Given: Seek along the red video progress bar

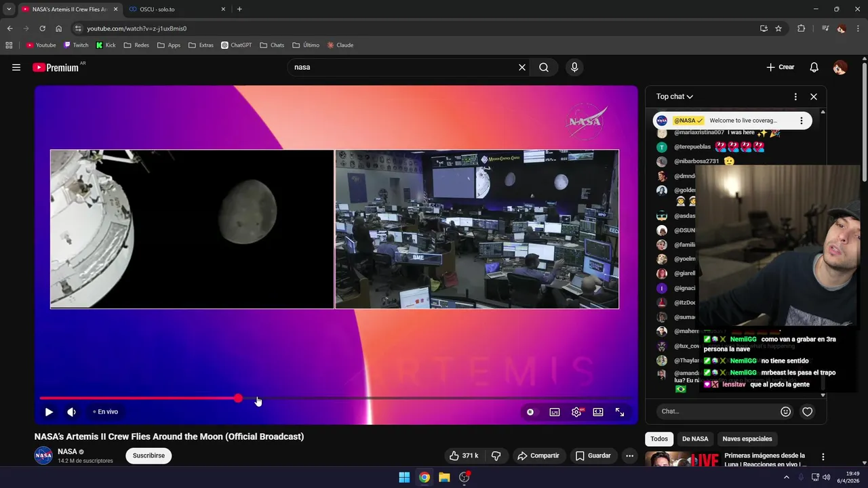Looking at the screenshot, I should (x=337, y=398).
